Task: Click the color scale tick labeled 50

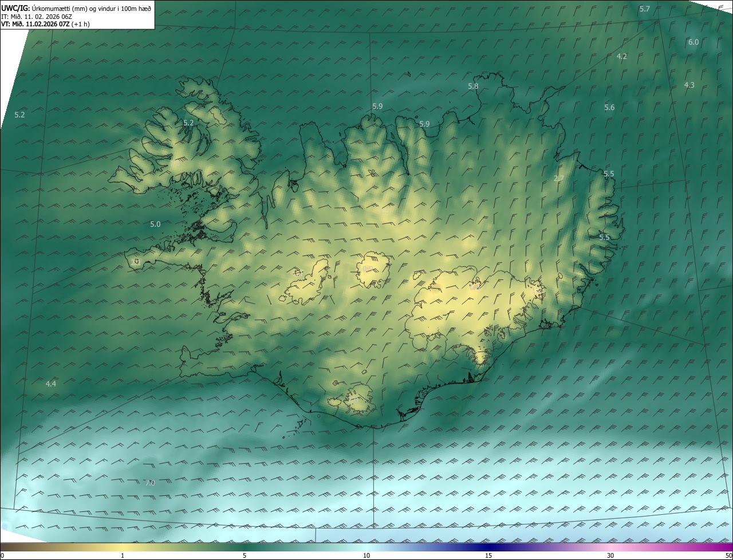Action: coord(728,555)
